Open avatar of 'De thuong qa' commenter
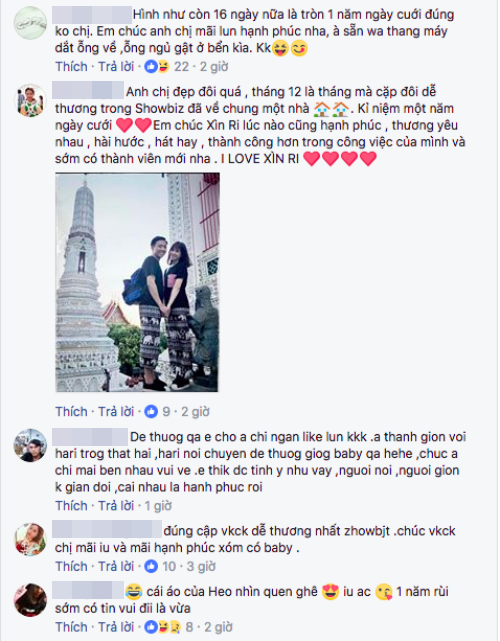The image size is (500, 641). [30, 446]
